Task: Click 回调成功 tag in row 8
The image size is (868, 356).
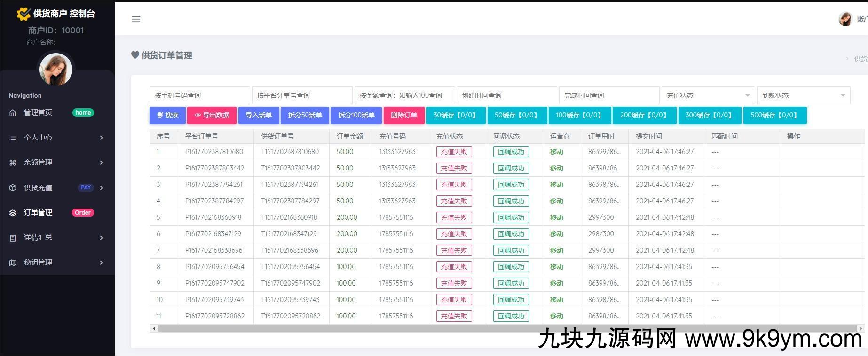Action: 511,267
